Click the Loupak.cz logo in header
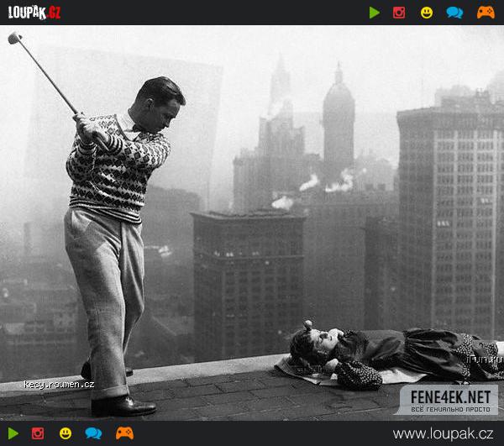This screenshot has height=446, width=504. point(34,13)
